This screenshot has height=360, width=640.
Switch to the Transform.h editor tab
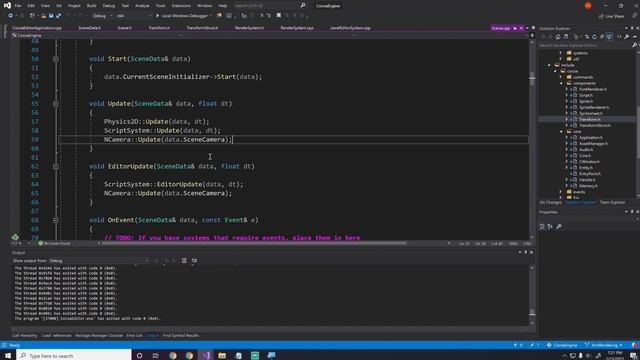click(159, 28)
